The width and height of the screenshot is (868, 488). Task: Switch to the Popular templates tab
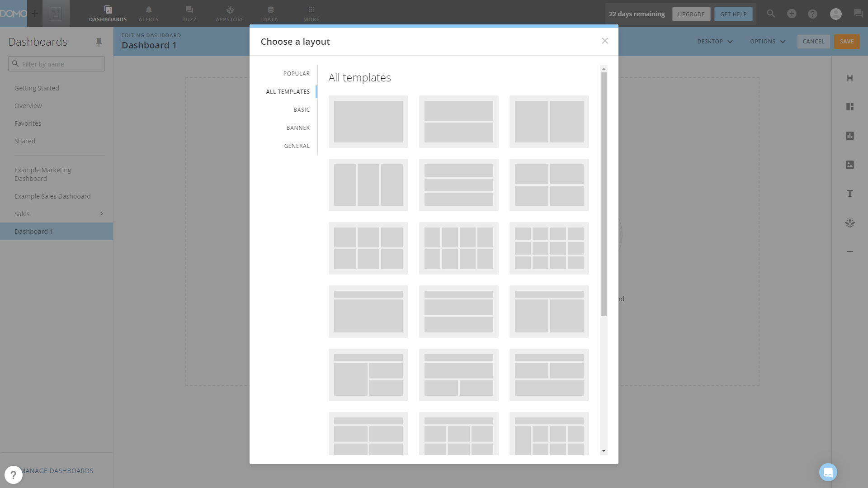[297, 73]
